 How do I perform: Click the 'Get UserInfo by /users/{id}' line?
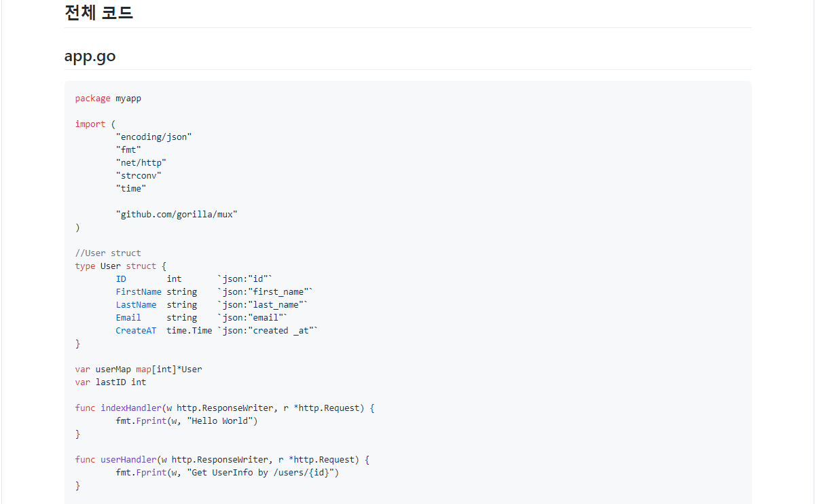(x=228, y=473)
